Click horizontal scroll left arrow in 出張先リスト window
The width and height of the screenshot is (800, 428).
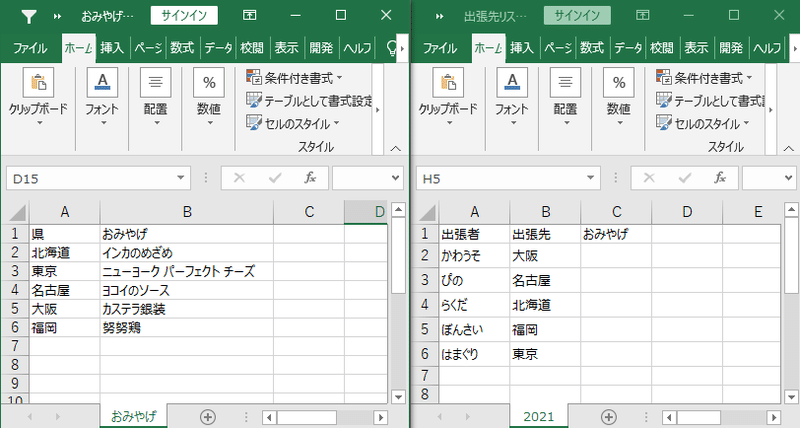click(x=670, y=417)
